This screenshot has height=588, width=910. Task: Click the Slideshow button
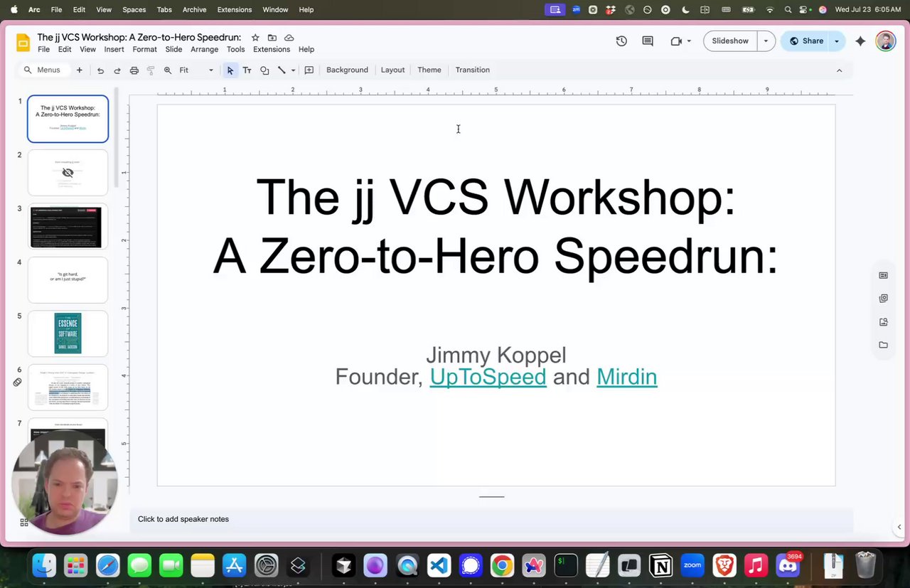tap(730, 41)
